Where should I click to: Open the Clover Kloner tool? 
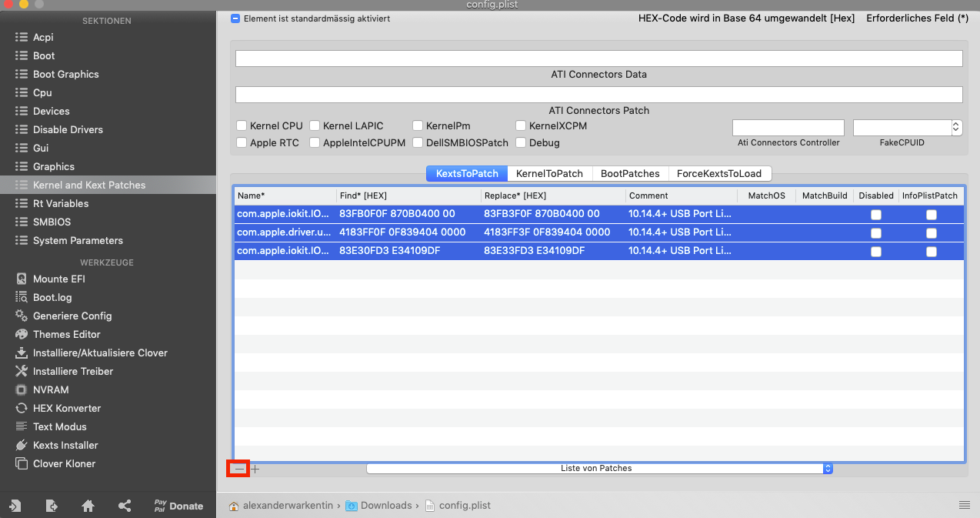point(64,463)
